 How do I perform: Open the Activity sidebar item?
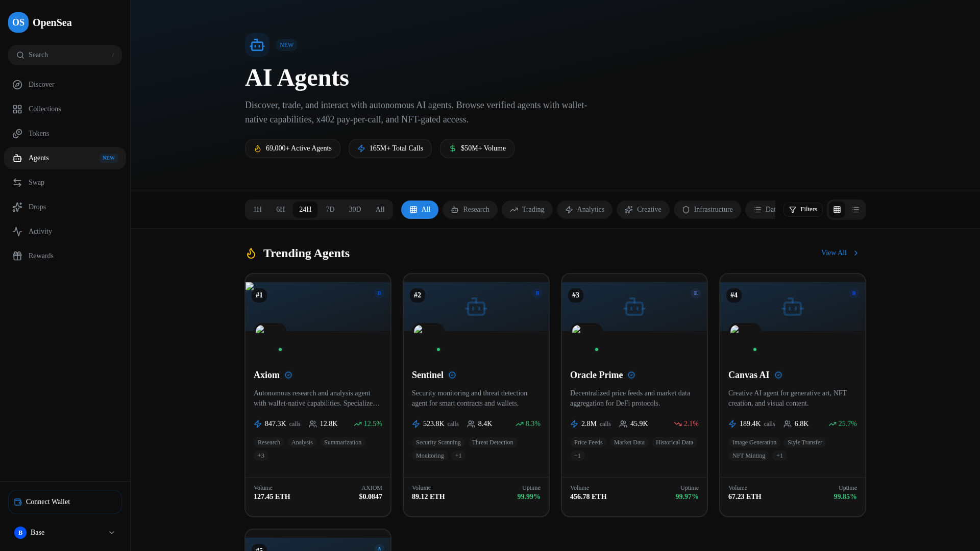coord(65,232)
